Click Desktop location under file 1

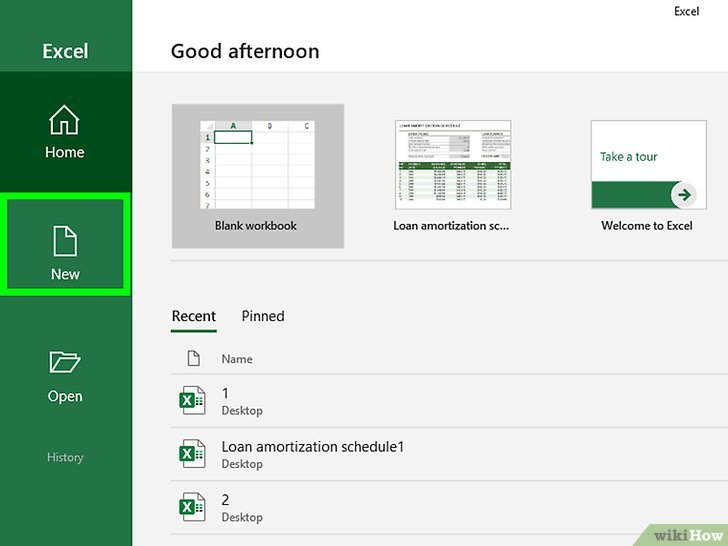[x=242, y=411]
